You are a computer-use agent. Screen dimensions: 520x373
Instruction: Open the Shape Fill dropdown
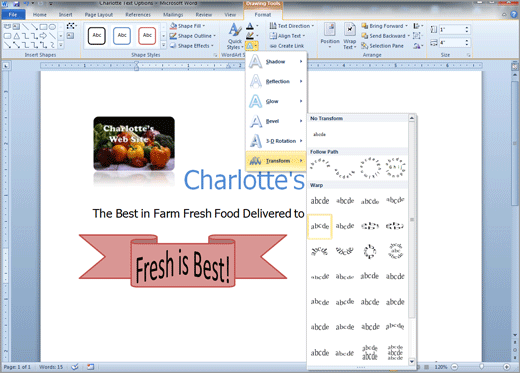[187, 26]
